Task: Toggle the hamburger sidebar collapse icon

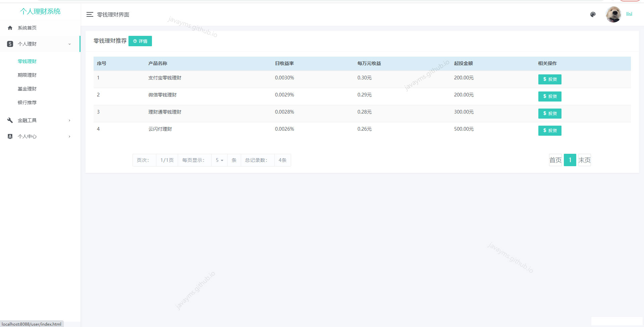Action: pyautogui.click(x=90, y=14)
